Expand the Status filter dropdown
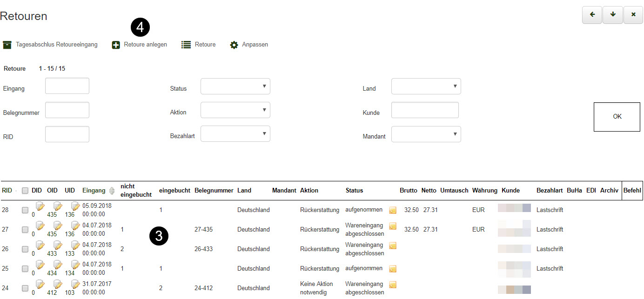Screen dimensions: 644x299 tap(235, 86)
